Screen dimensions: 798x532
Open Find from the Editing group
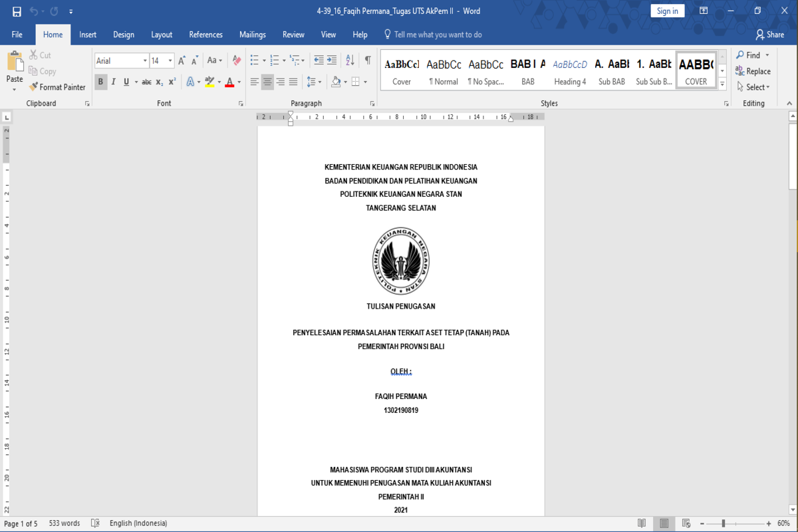click(748, 55)
